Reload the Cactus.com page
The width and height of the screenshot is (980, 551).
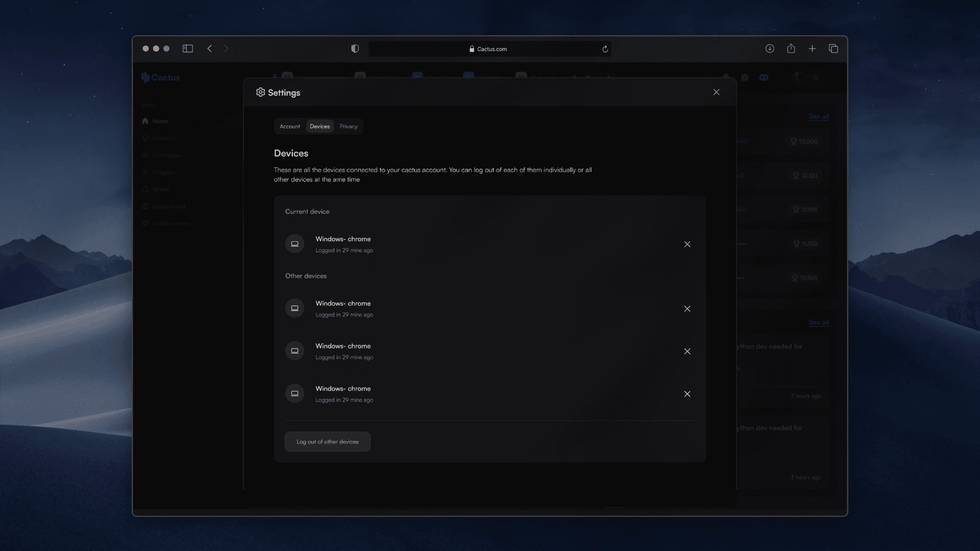605,49
